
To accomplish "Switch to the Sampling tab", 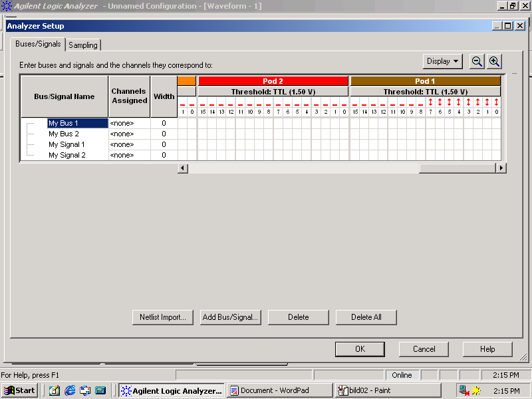I will [x=83, y=45].
